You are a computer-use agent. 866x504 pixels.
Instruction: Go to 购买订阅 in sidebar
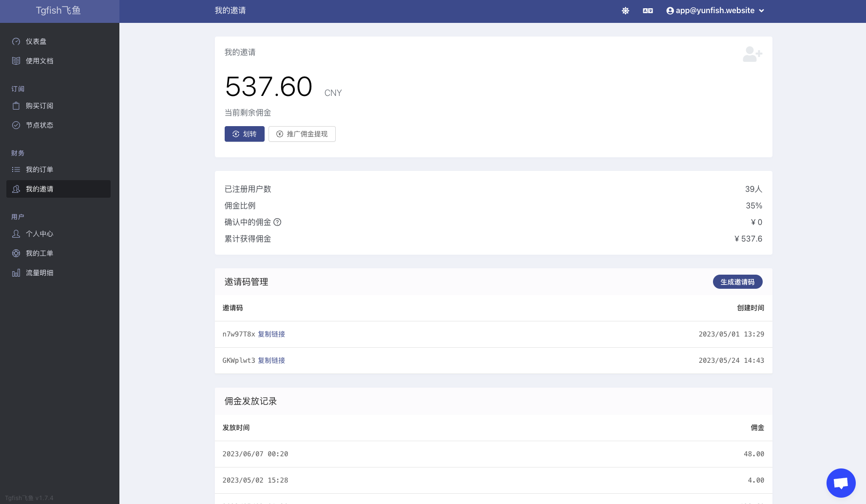(x=39, y=106)
